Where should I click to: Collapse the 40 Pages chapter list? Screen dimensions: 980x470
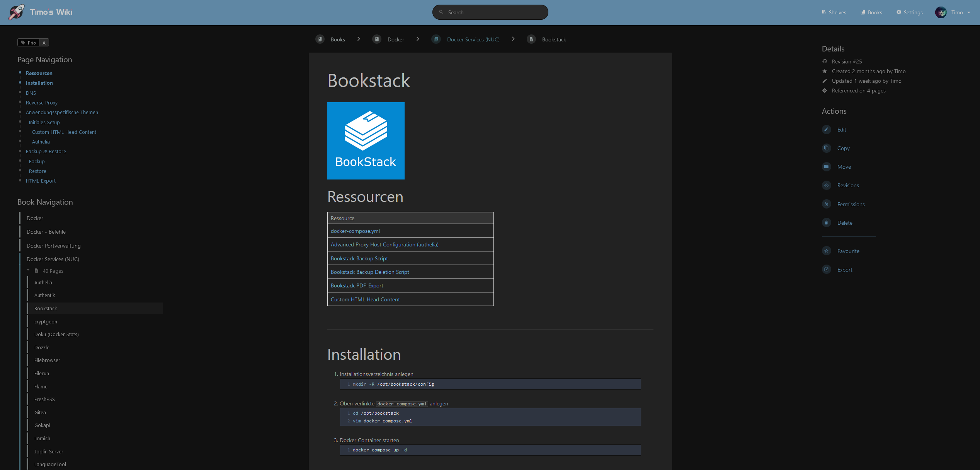tap(28, 270)
